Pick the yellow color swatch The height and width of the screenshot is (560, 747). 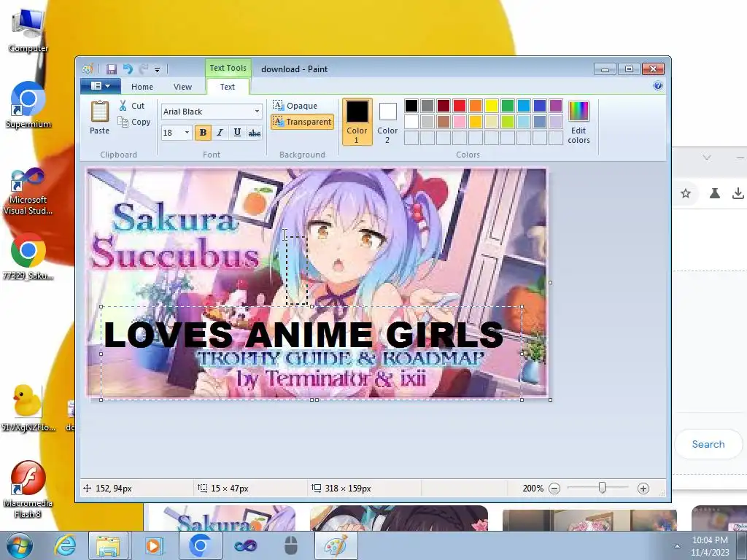pyautogui.click(x=492, y=106)
